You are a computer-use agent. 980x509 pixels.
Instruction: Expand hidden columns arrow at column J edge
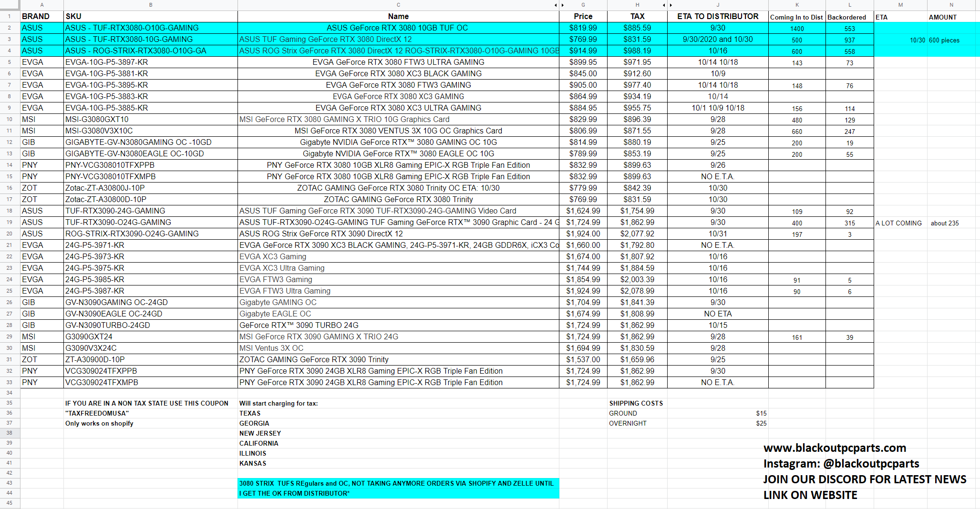(x=671, y=5)
